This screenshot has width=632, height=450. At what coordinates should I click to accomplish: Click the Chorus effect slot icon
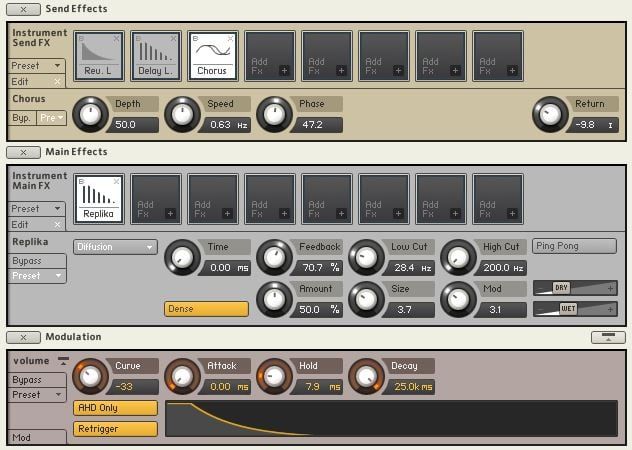click(213, 56)
